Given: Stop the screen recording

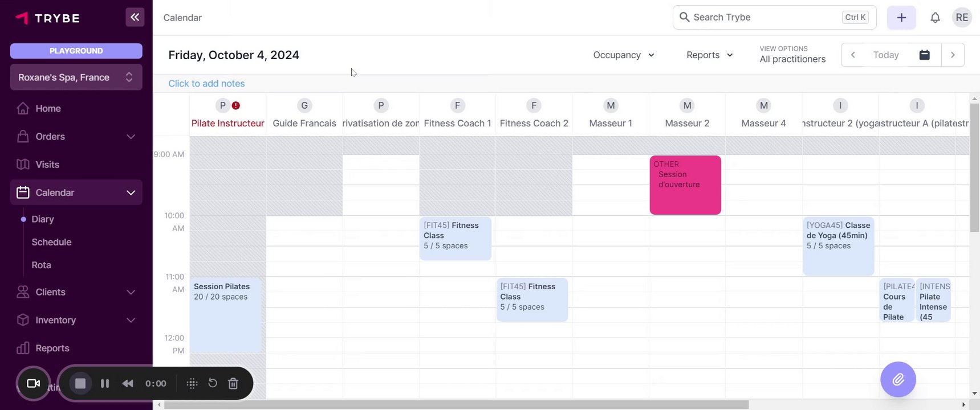Looking at the screenshot, I should click(x=80, y=383).
